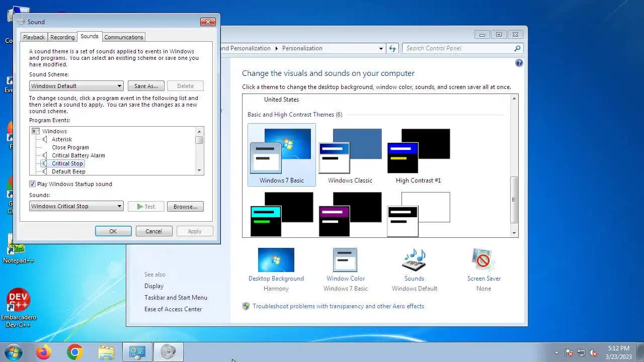The image size is (644, 362).
Task: Click the taskbar clock showing 5:12 PM
Action: (618, 352)
